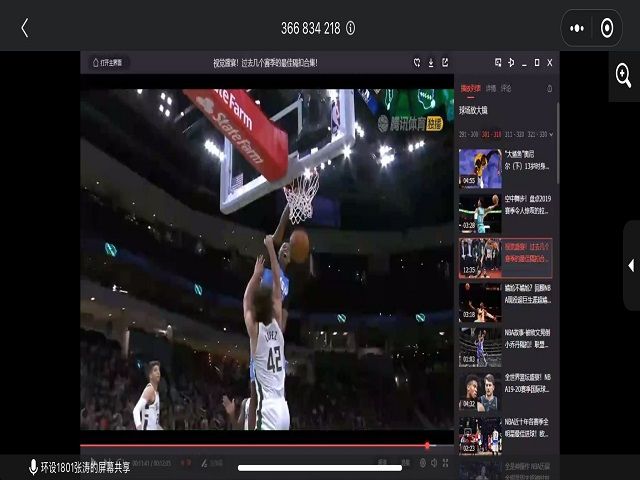Switch to the 播放列表 tab
This screenshot has height=480, width=640.
(x=469, y=89)
